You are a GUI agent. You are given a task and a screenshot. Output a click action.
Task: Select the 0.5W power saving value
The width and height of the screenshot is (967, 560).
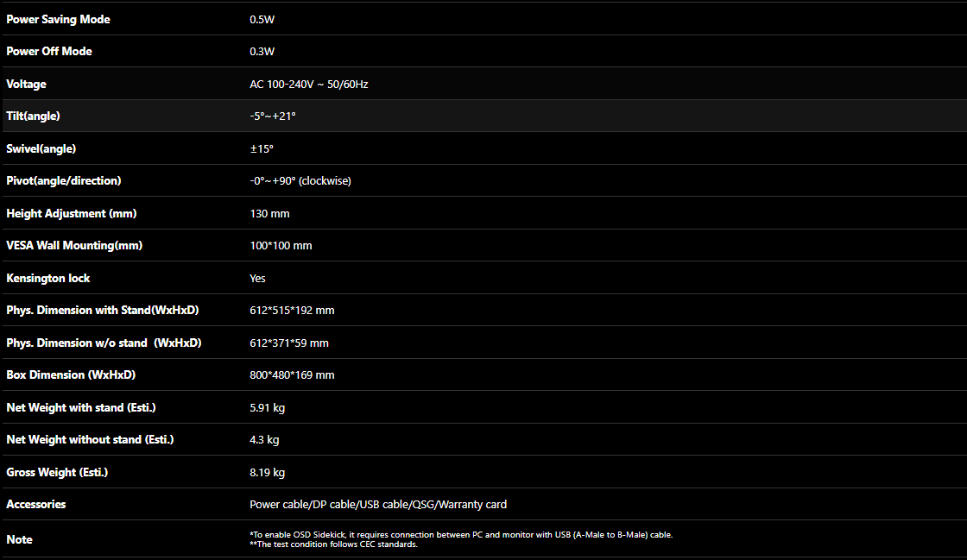coord(262,19)
